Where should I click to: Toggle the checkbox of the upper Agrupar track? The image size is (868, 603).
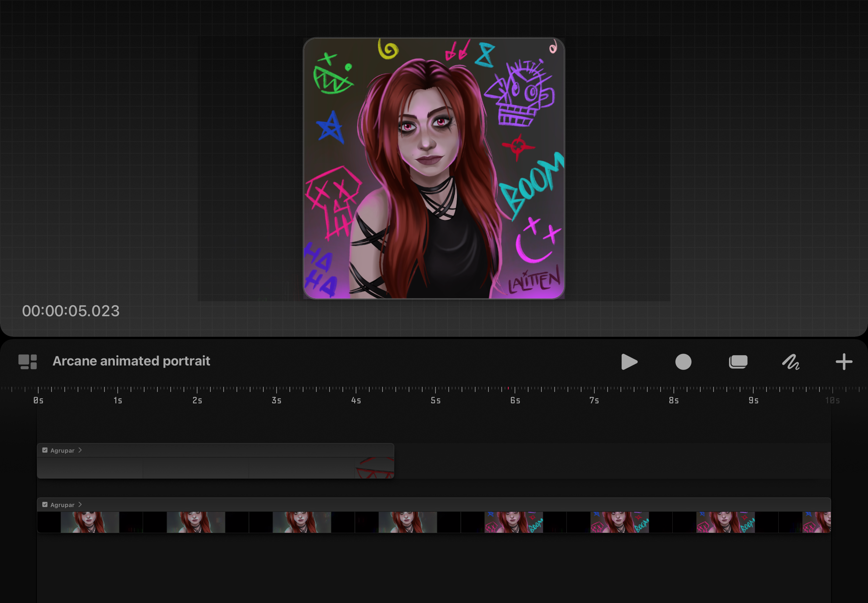pos(45,450)
